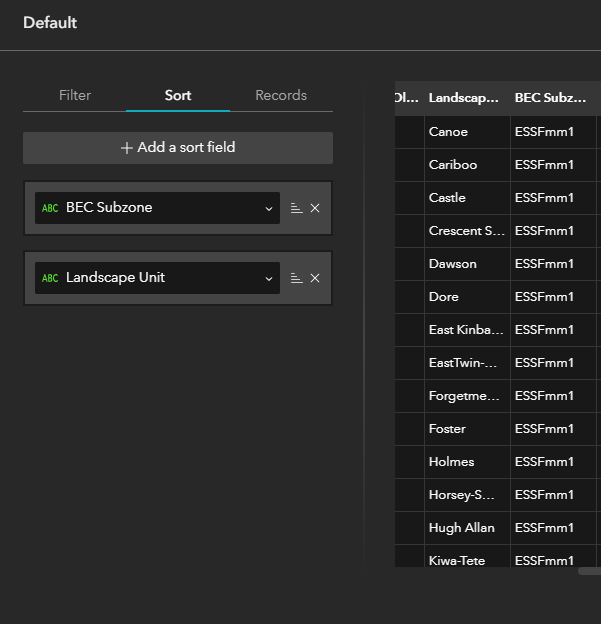Remove the BEC Subzone sort field
Screen dimensions: 601x624
(x=315, y=208)
